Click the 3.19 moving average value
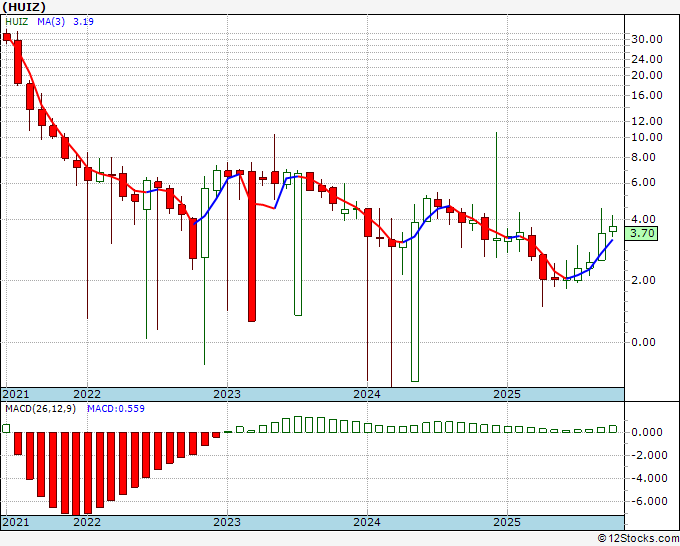This screenshot has width=680, height=546. tap(83, 22)
